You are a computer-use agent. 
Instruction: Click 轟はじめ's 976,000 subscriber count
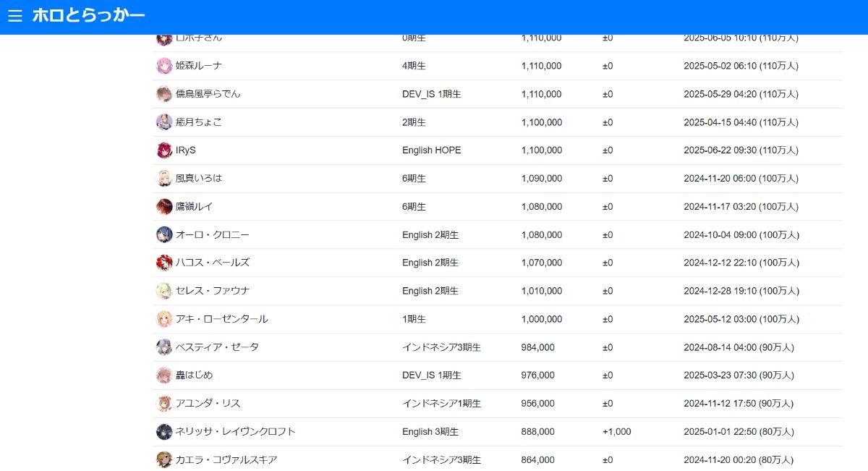point(537,375)
